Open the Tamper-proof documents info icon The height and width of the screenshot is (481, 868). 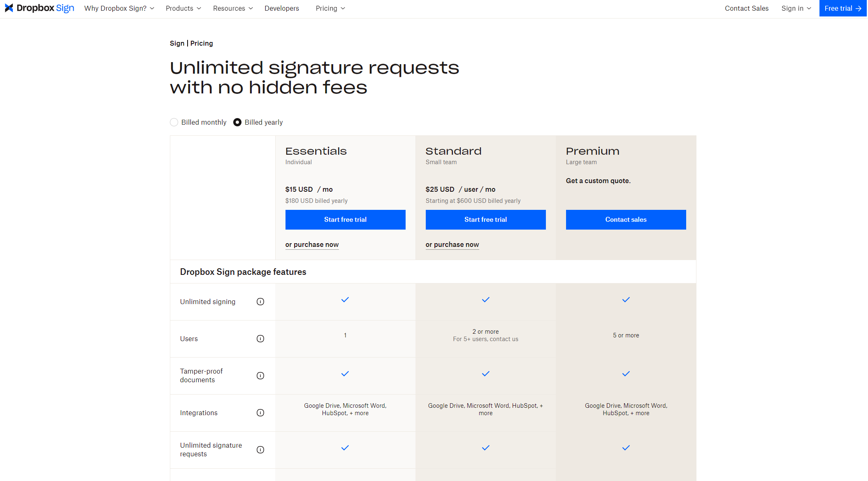pyautogui.click(x=260, y=376)
